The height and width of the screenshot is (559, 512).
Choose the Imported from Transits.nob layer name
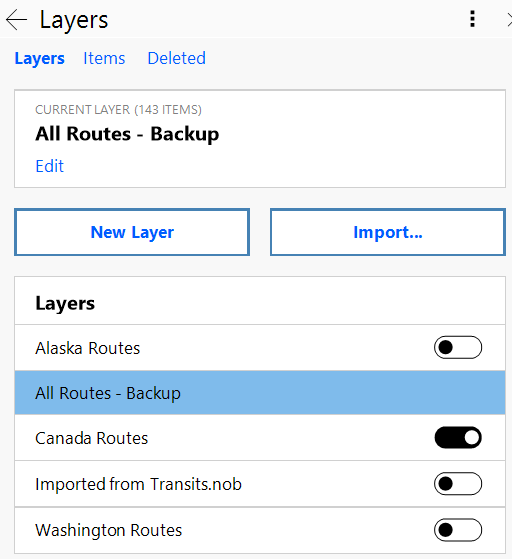coord(138,484)
